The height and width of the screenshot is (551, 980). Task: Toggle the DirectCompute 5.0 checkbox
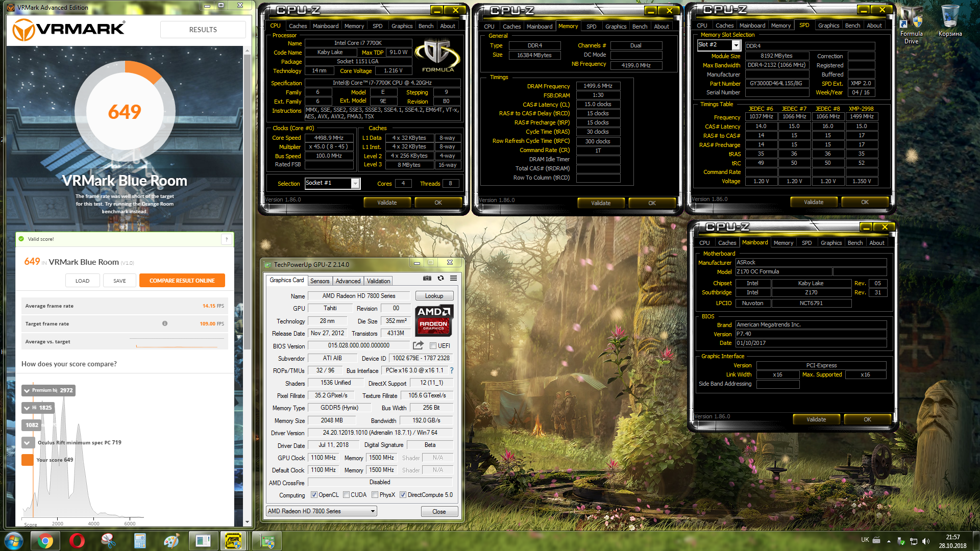[403, 495]
